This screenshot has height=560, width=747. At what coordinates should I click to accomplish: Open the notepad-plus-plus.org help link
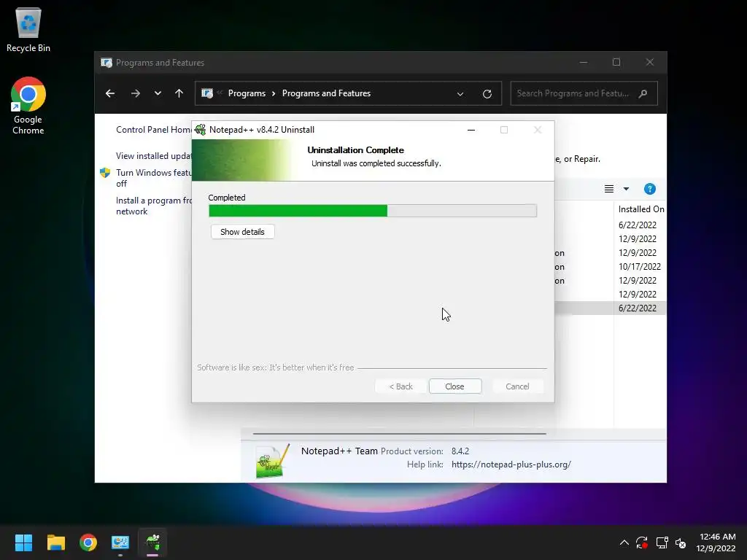click(511, 464)
